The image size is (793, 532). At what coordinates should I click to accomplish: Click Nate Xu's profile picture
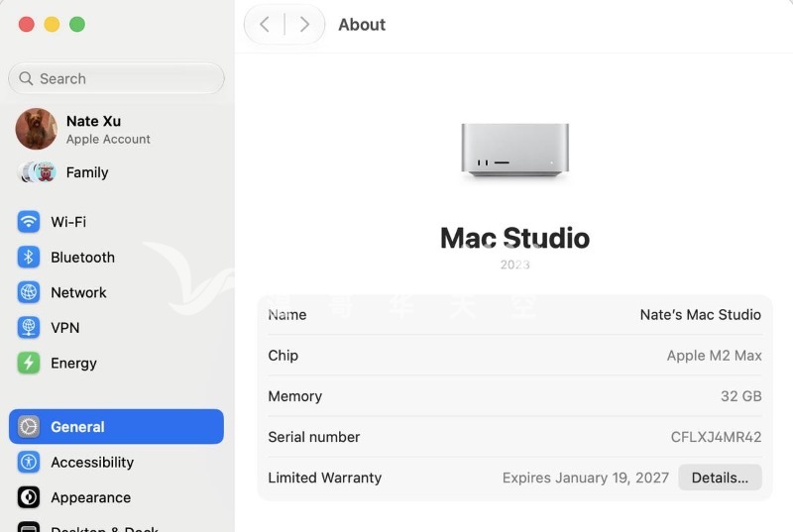(37, 129)
